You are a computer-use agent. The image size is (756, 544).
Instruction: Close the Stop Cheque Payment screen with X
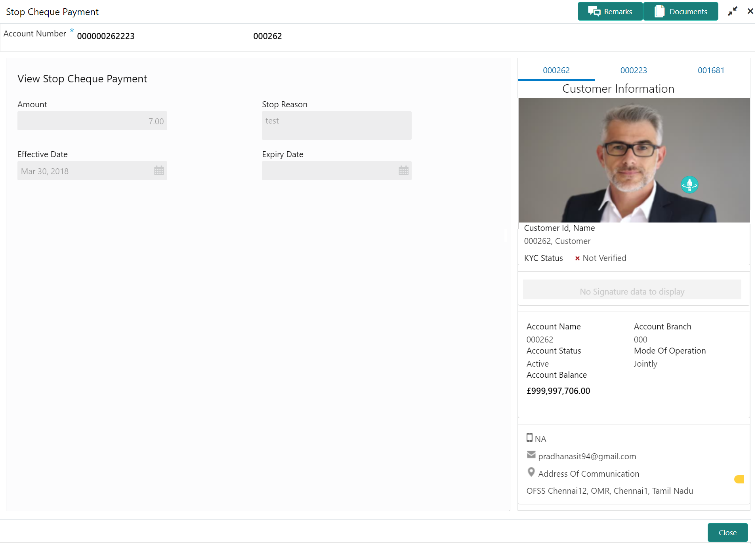pyautogui.click(x=750, y=11)
